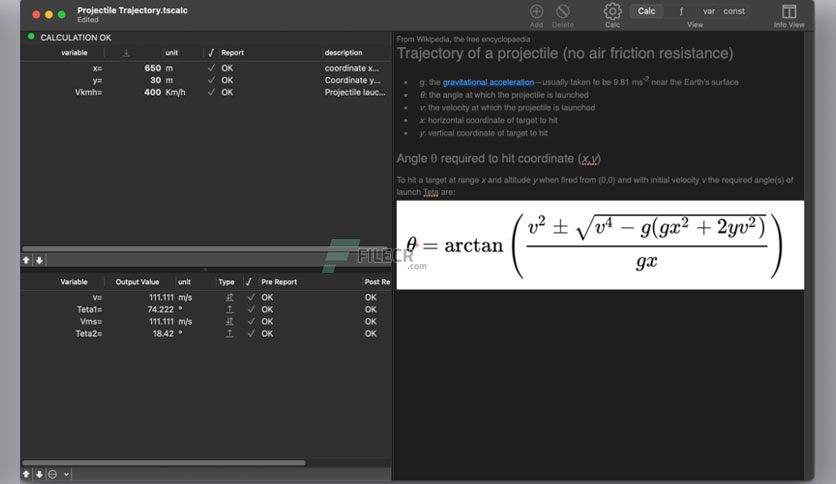
Task: Click the Add variable plus icon
Action: (536, 11)
